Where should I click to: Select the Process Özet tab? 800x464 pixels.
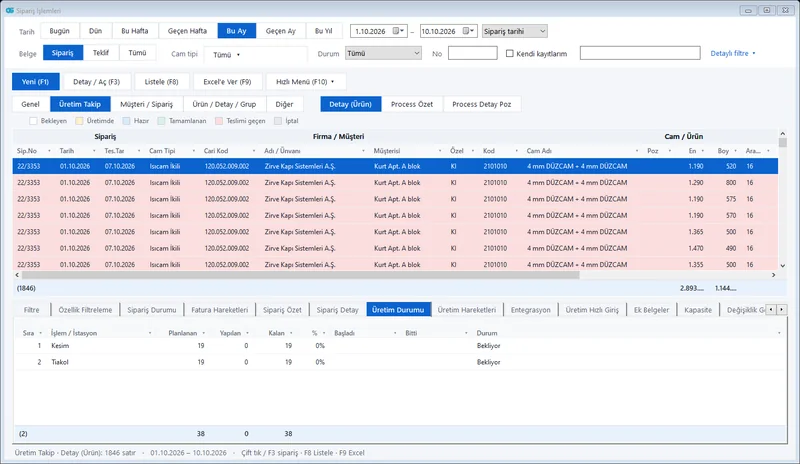pyautogui.click(x=412, y=104)
